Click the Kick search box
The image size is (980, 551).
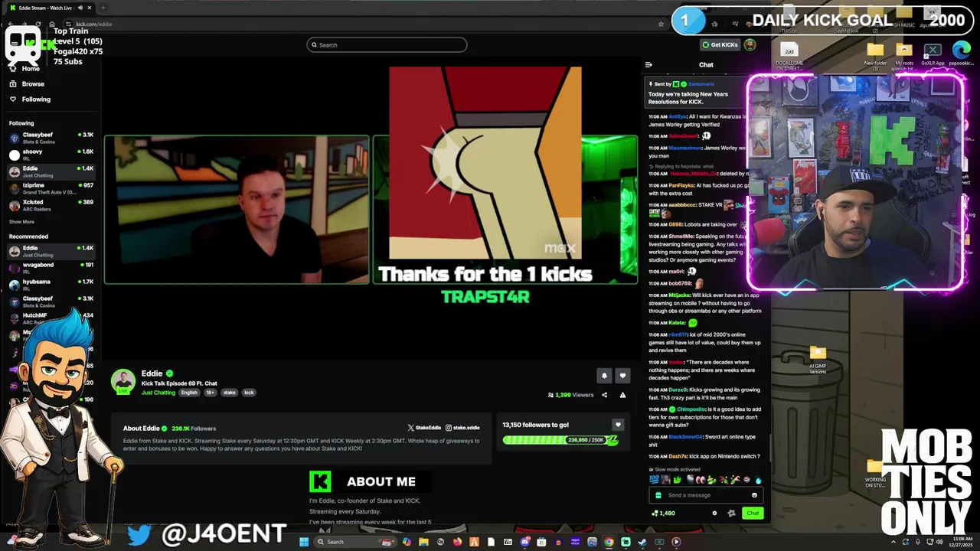pos(387,45)
